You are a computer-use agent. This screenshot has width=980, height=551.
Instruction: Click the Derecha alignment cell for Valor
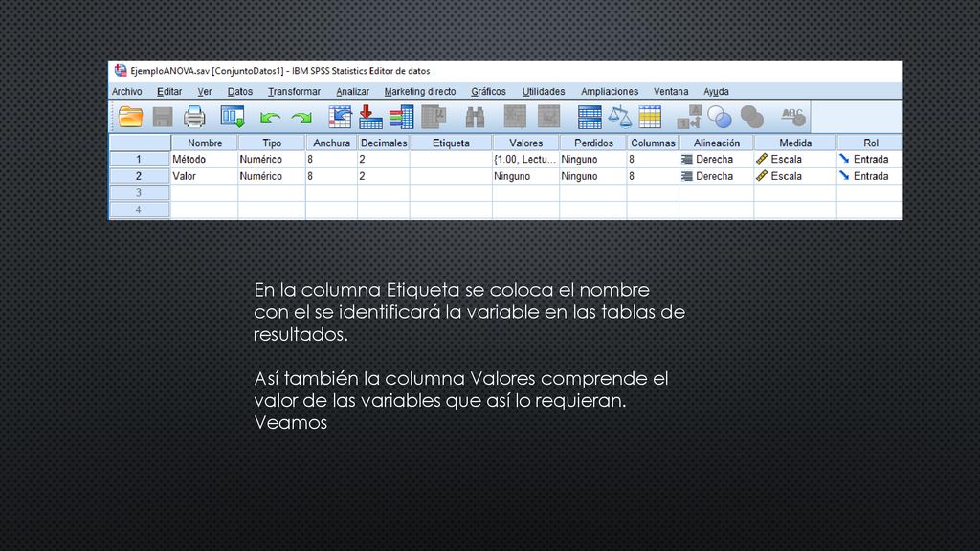tap(716, 176)
